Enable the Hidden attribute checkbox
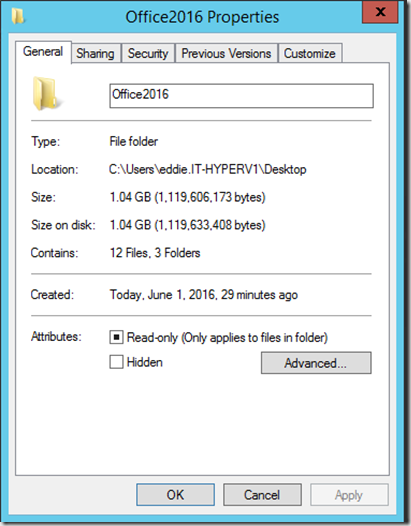 point(116,362)
